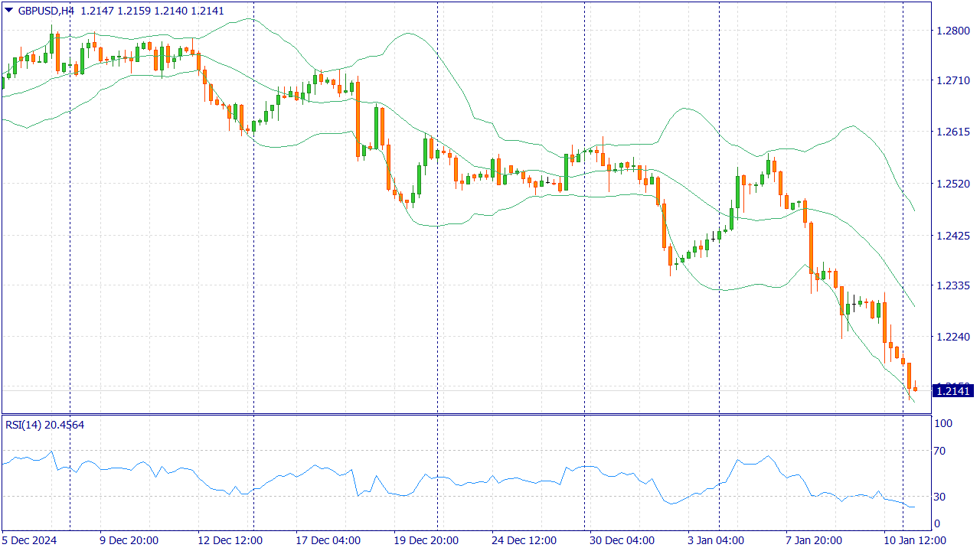Select the current price tag 1.2141

[952, 391]
